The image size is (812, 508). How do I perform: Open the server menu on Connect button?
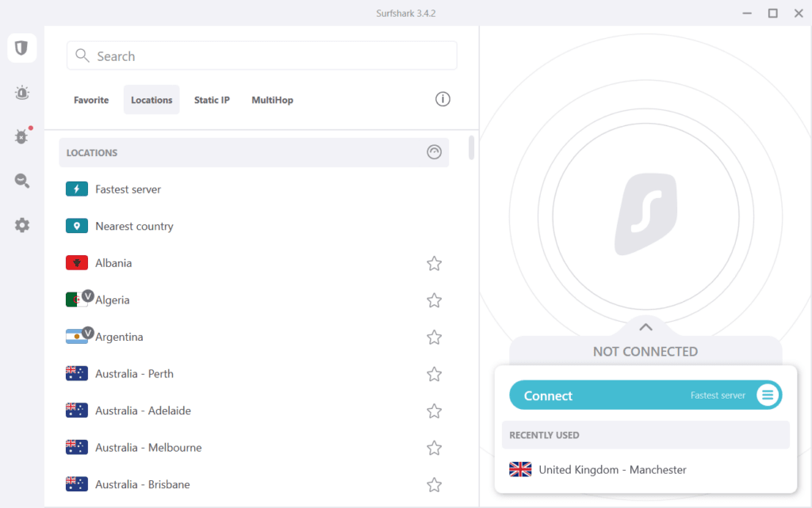tap(767, 395)
